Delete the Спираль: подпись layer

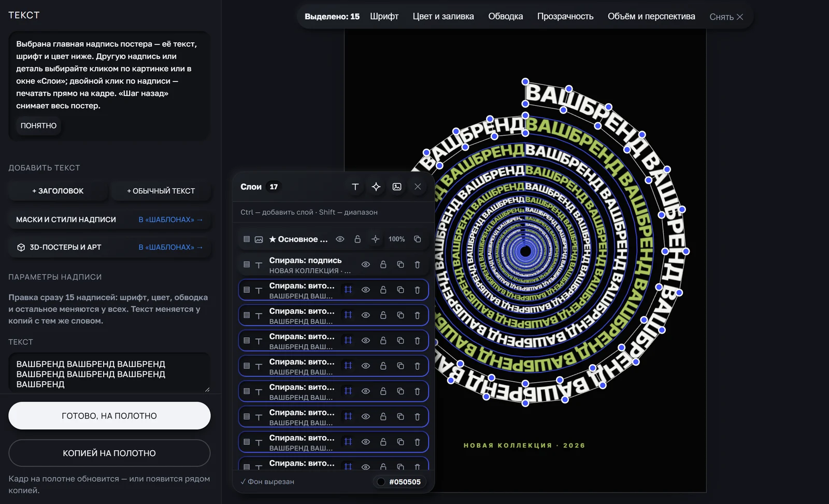(418, 265)
